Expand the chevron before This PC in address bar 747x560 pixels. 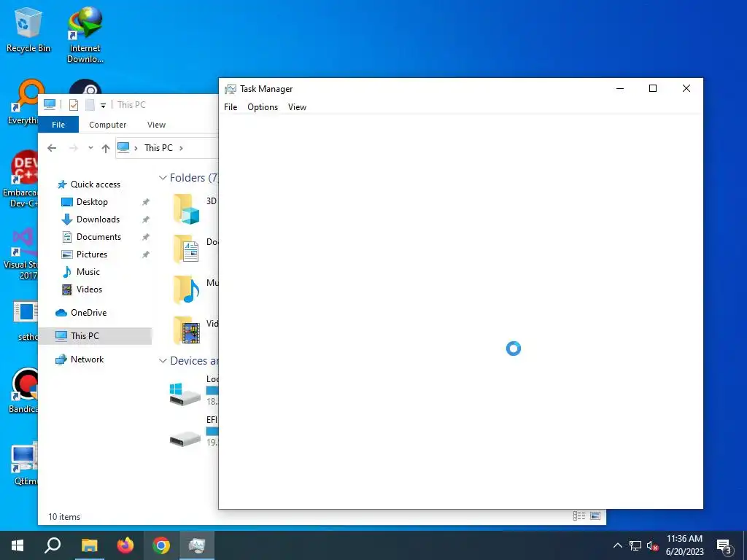click(136, 148)
